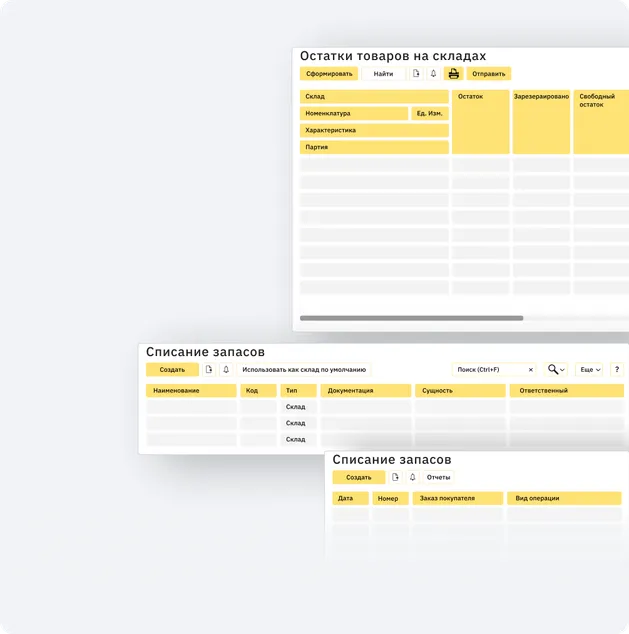Click the document icon left of Отчеты bell
This screenshot has width=629, height=634.
pyautogui.click(x=395, y=477)
